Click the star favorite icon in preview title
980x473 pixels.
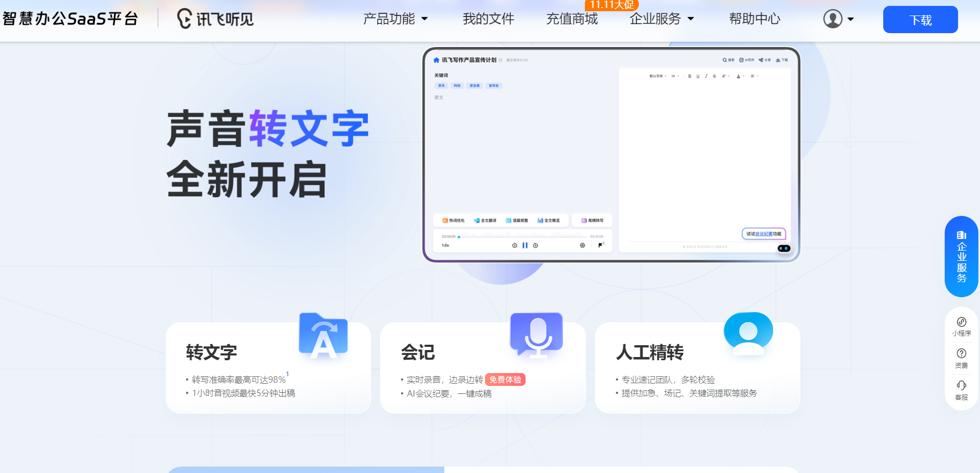(x=500, y=60)
